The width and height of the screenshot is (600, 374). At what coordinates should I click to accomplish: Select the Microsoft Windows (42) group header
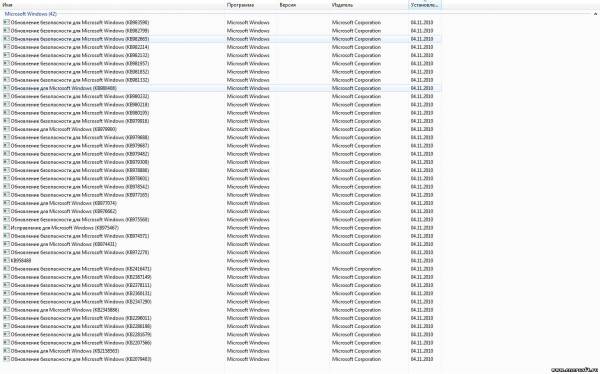click(31, 14)
